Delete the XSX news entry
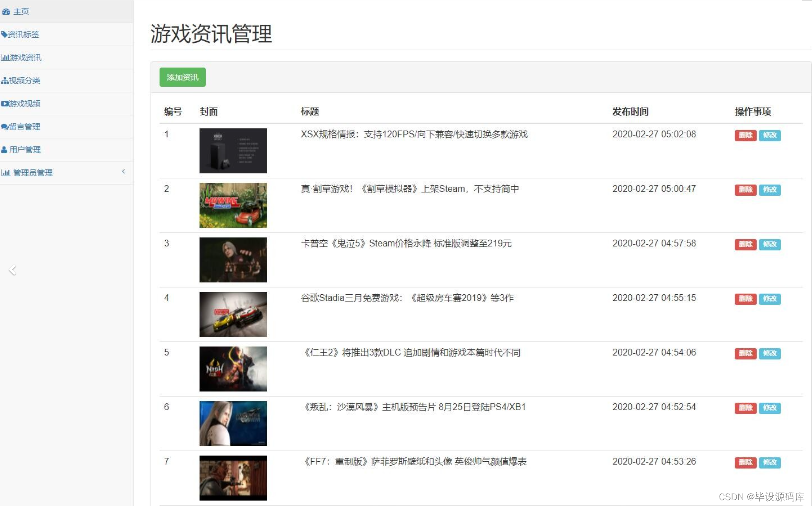The height and width of the screenshot is (506, 812). pyautogui.click(x=745, y=135)
